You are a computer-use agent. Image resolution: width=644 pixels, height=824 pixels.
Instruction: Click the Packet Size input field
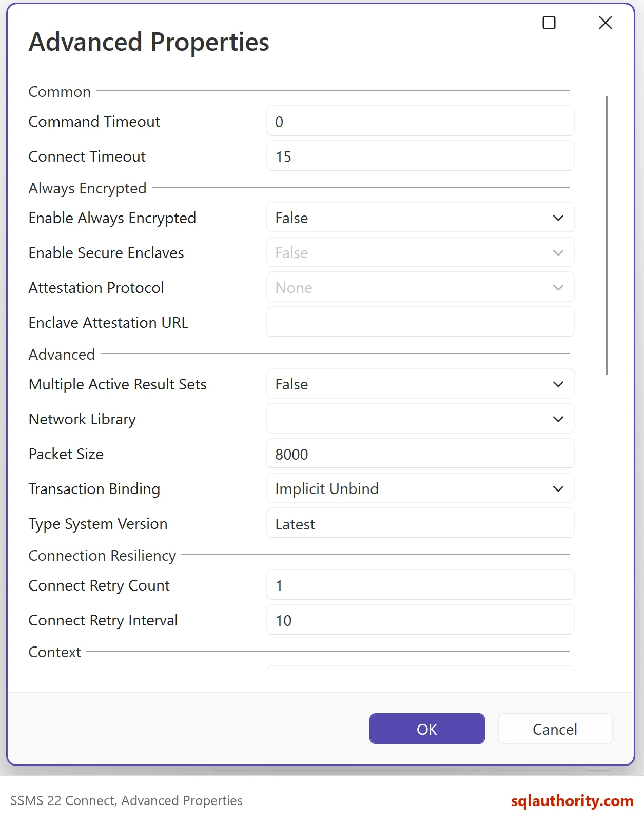(x=420, y=454)
